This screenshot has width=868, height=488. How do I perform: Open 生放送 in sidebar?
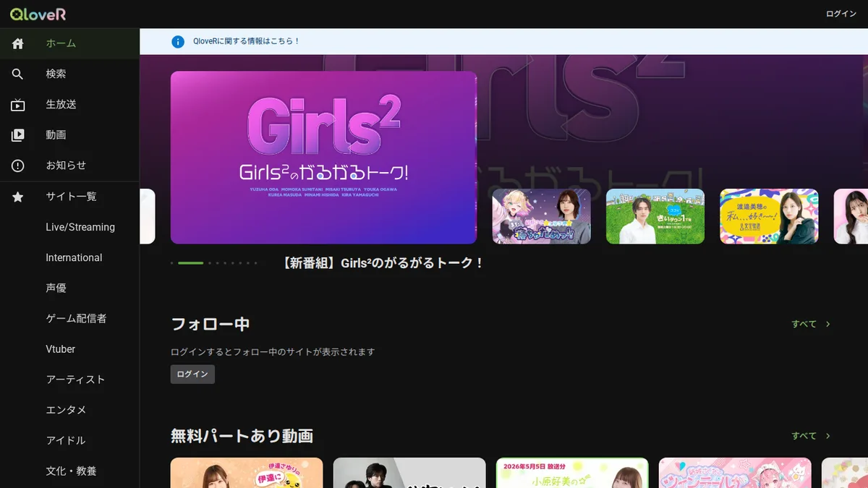pos(69,104)
